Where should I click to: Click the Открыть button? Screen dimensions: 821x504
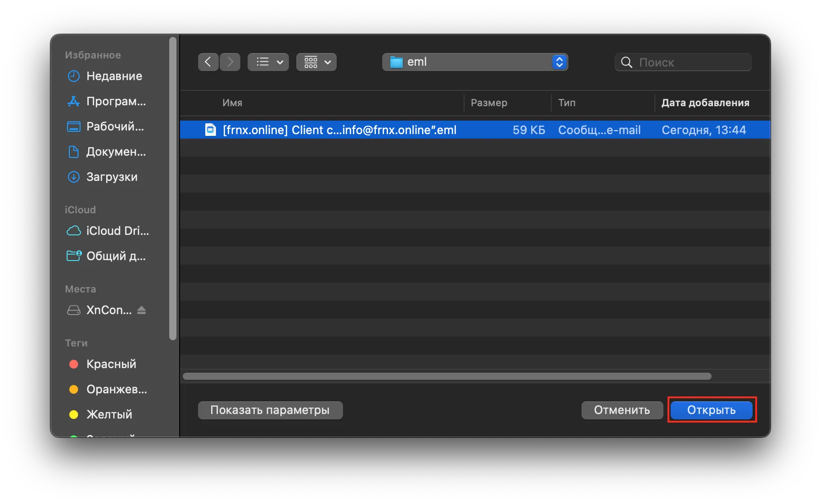[x=711, y=410]
